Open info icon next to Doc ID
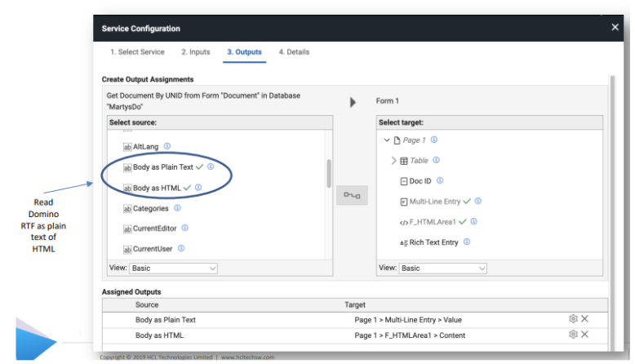 [x=440, y=180]
